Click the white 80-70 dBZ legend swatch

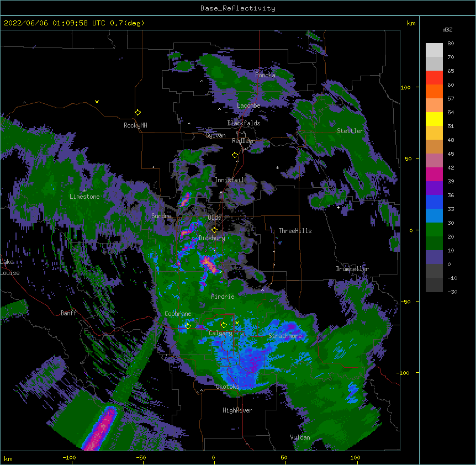[x=434, y=50]
